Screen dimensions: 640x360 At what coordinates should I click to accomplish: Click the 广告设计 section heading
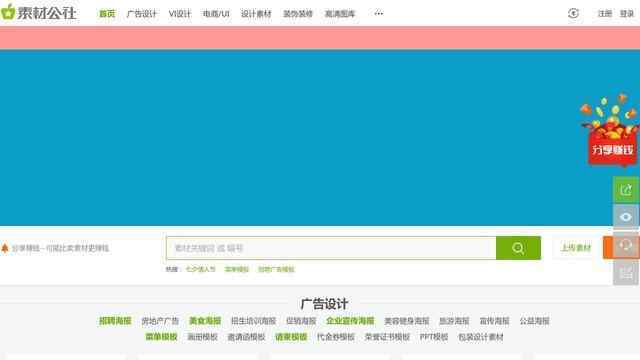click(324, 304)
